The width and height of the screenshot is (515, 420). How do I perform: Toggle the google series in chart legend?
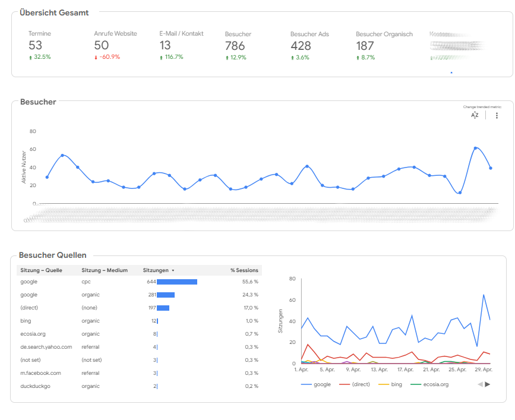316,384
